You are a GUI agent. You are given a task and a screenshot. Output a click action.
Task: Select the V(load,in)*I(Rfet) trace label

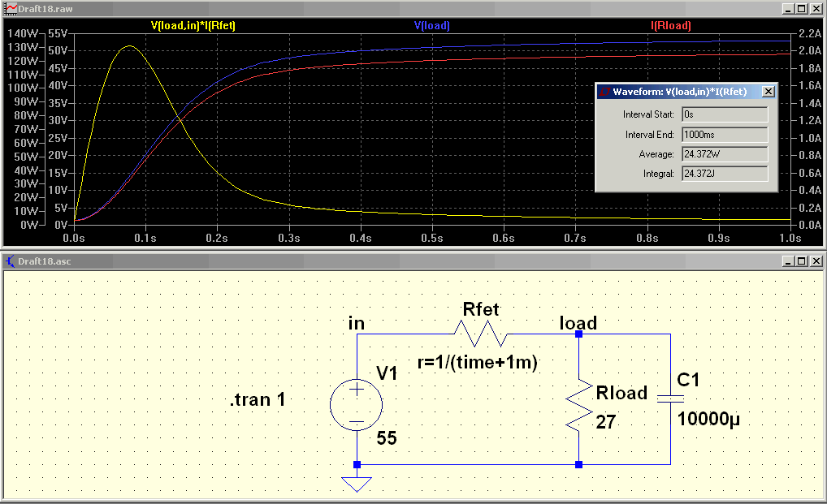coord(193,25)
